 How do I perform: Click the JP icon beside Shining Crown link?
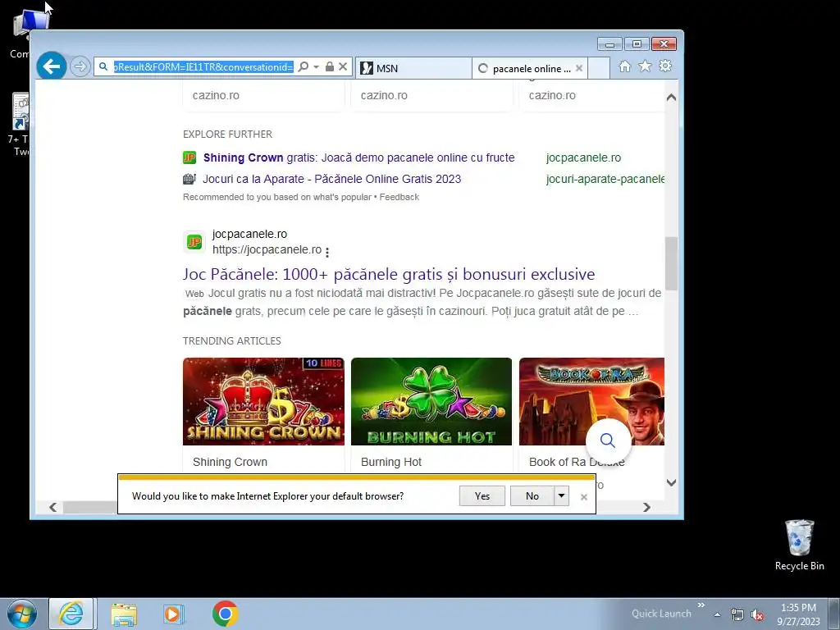coord(189,157)
